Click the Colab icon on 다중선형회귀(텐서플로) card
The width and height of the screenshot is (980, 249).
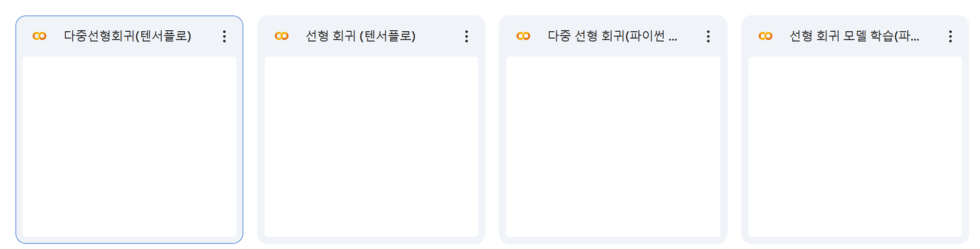point(39,36)
